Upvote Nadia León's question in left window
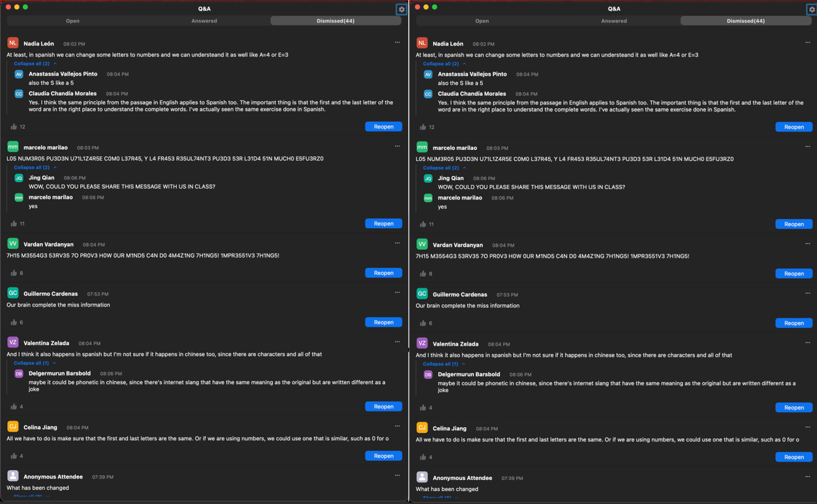Image resolution: width=817 pixels, height=504 pixels. [14, 126]
